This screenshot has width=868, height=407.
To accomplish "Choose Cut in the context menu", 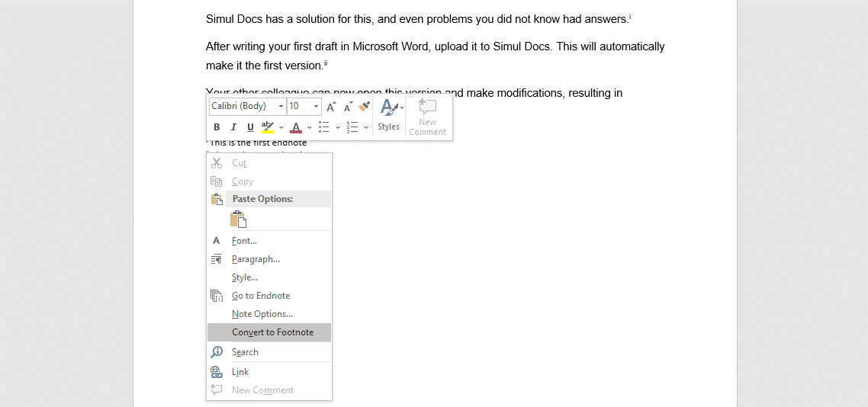I will click(x=269, y=163).
